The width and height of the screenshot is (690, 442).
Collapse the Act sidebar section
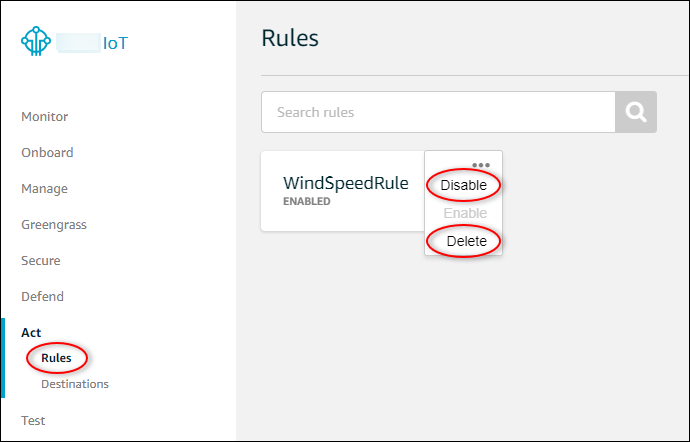[x=31, y=333]
